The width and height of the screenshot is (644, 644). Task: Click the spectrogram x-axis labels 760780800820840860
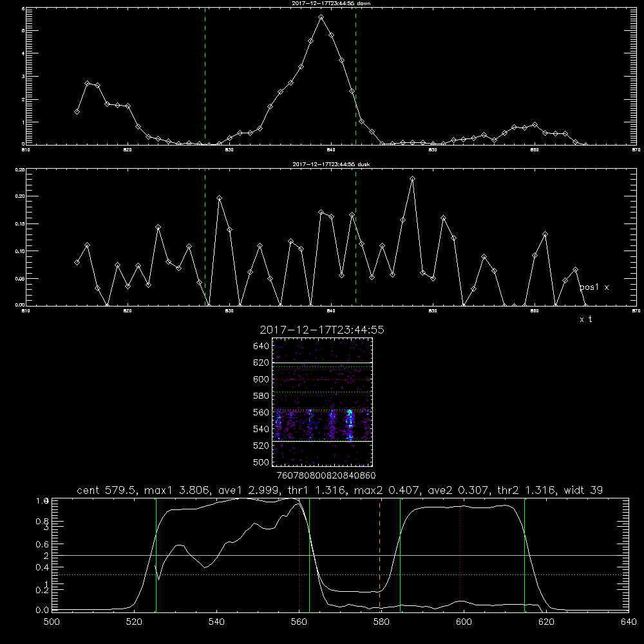[x=326, y=475]
